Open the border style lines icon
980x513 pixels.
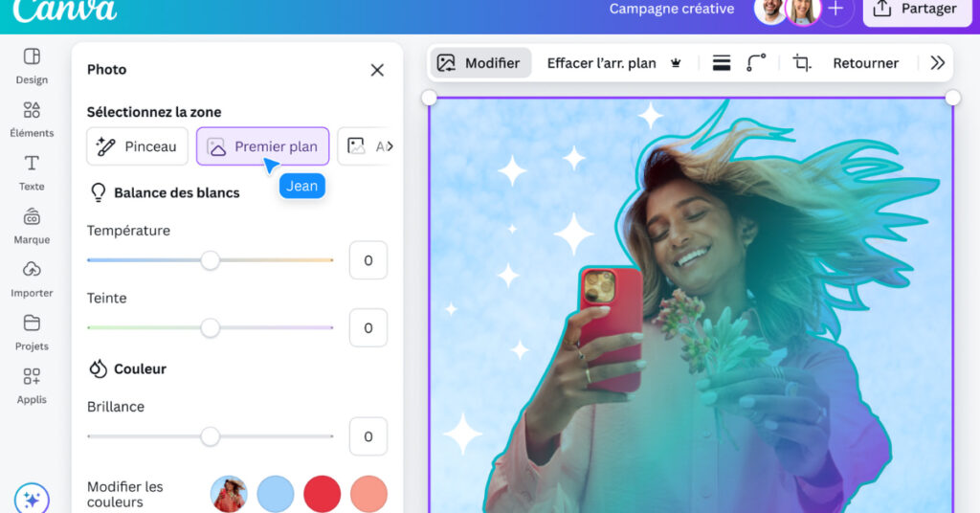coord(722,63)
